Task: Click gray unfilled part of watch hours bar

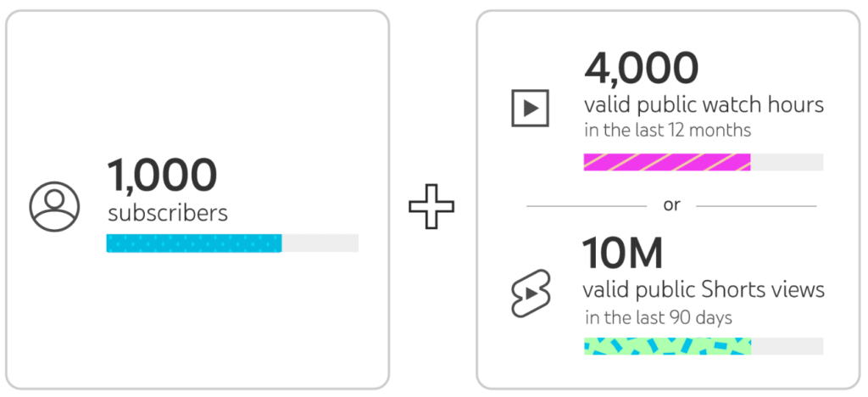Action: click(787, 162)
